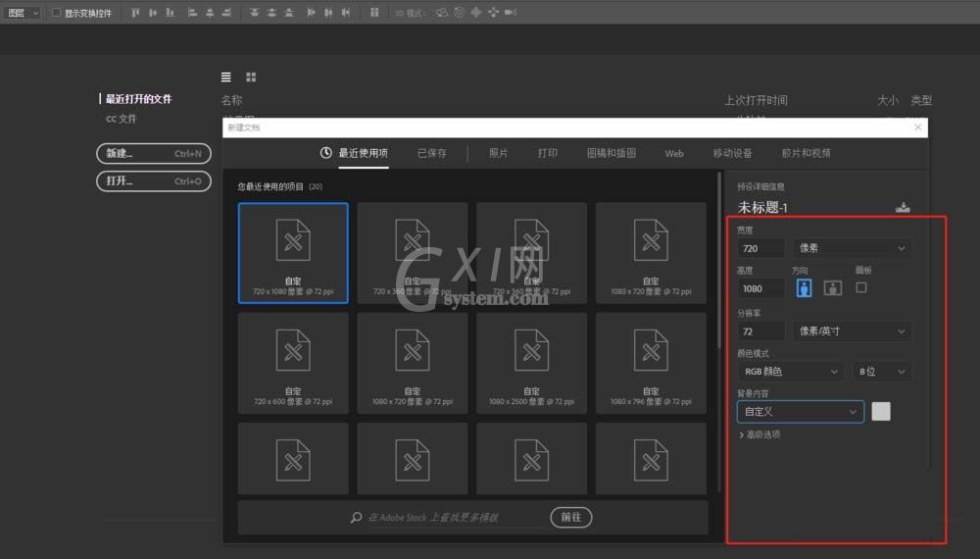The image size is (980, 559).
Task: Click distribute horizontal centers icon
Action: pyautogui.click(x=328, y=13)
